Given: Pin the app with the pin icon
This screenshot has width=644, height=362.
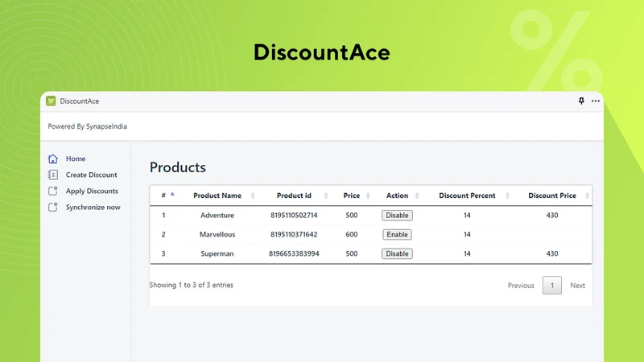Looking at the screenshot, I should point(581,101).
